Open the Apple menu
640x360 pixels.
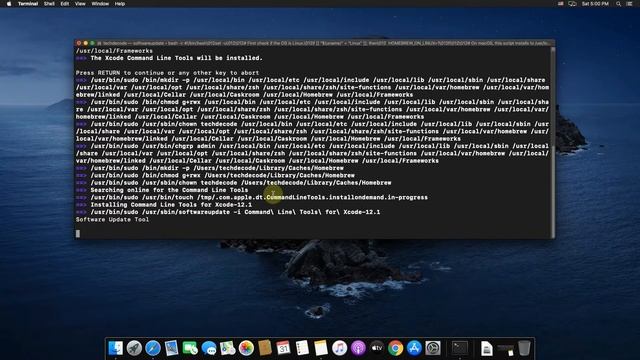[9, 4]
